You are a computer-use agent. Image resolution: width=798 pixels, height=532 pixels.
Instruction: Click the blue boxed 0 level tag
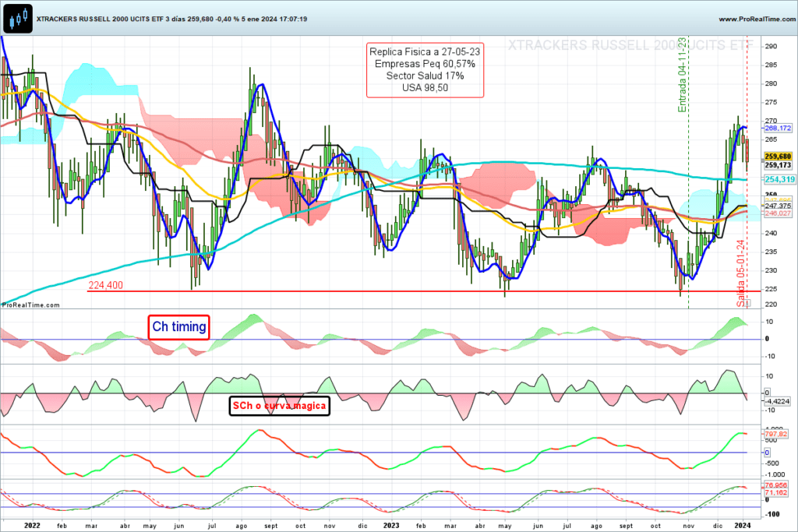pos(767,453)
